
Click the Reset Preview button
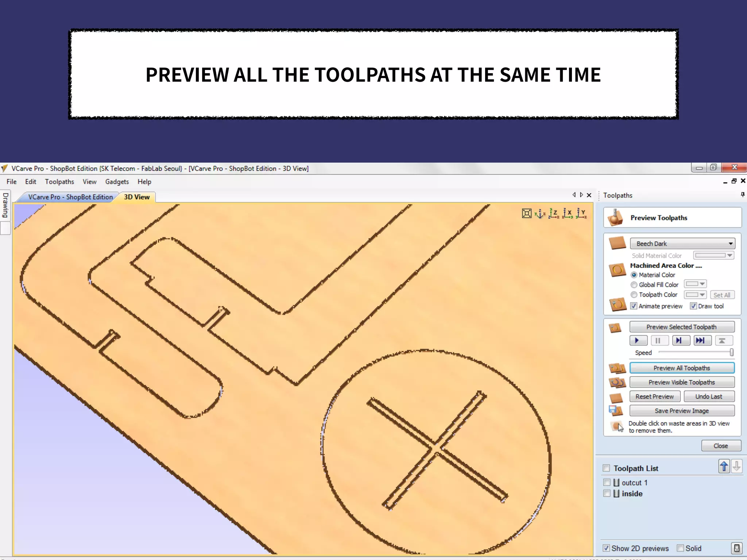pyautogui.click(x=654, y=396)
